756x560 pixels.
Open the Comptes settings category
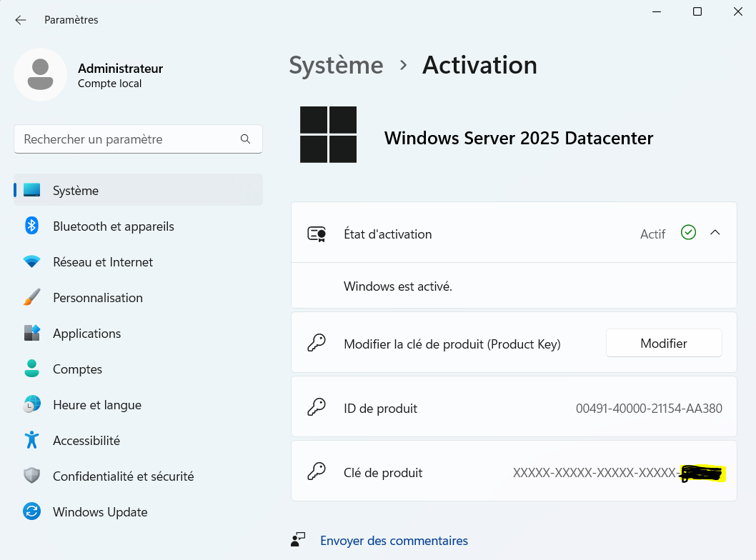tap(77, 369)
